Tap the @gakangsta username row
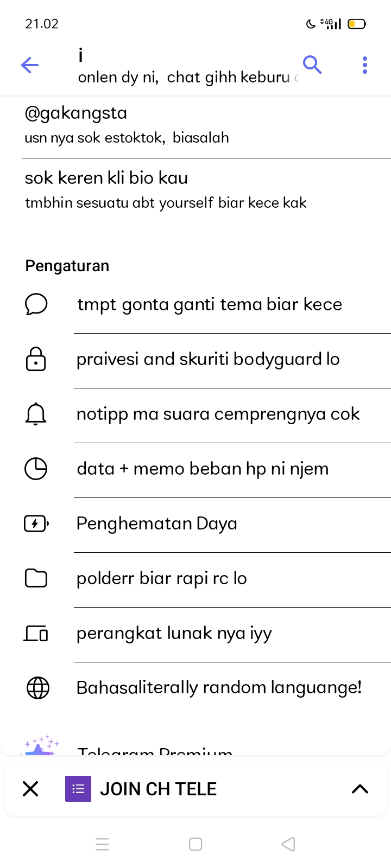Image resolution: width=391 pixels, height=868 pixels. 127,124
